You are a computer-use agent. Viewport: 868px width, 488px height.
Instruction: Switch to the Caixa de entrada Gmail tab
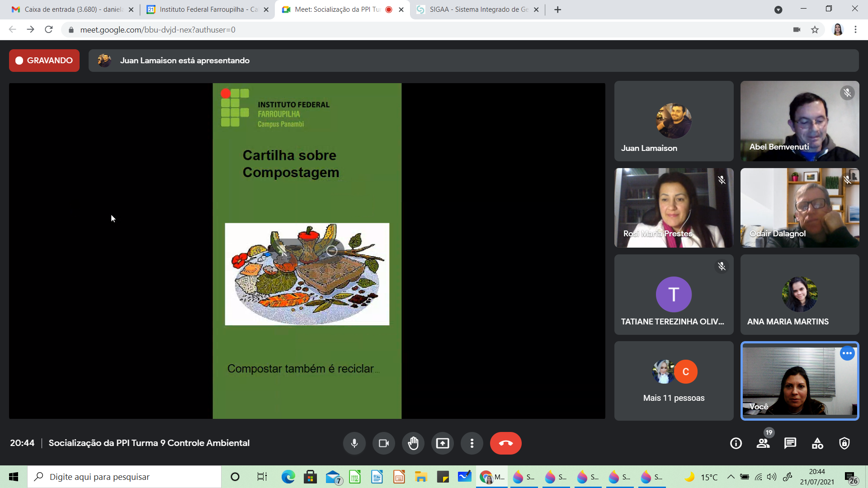point(72,9)
